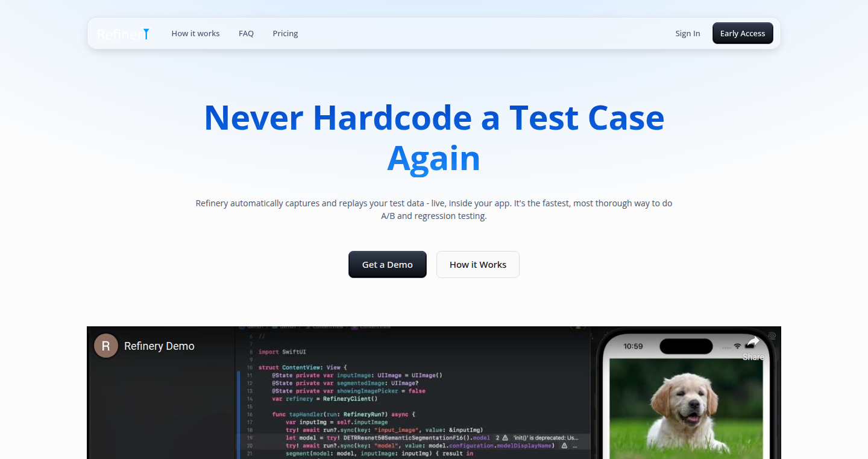Click the paragraph starting "Refinery automatically captures"
The image size is (868, 459).
[x=434, y=209]
